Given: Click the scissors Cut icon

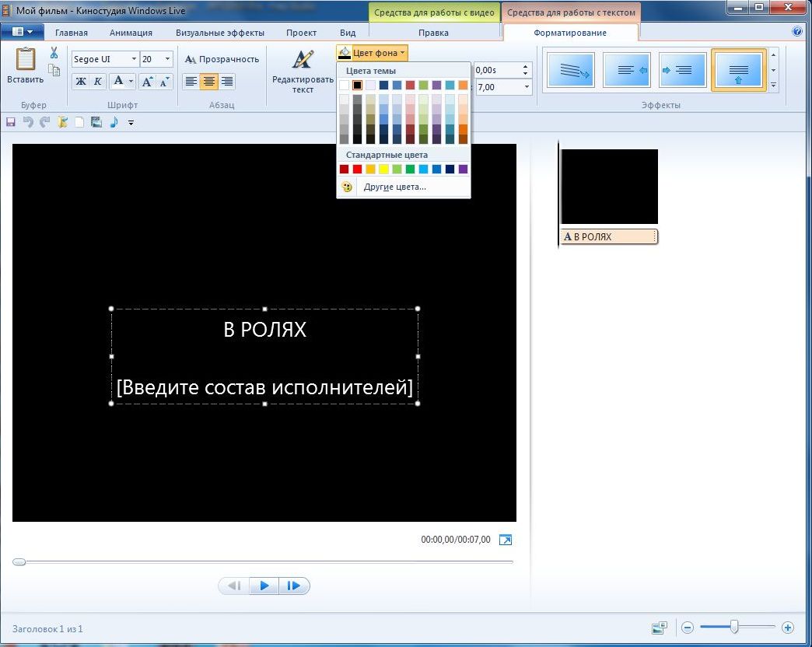Looking at the screenshot, I should (54, 53).
